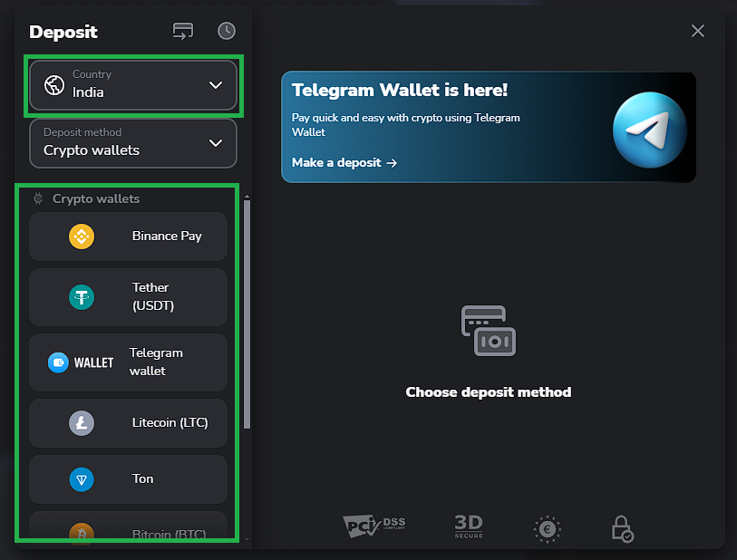
Task: Click the 3D Secure badge
Action: [x=468, y=526]
